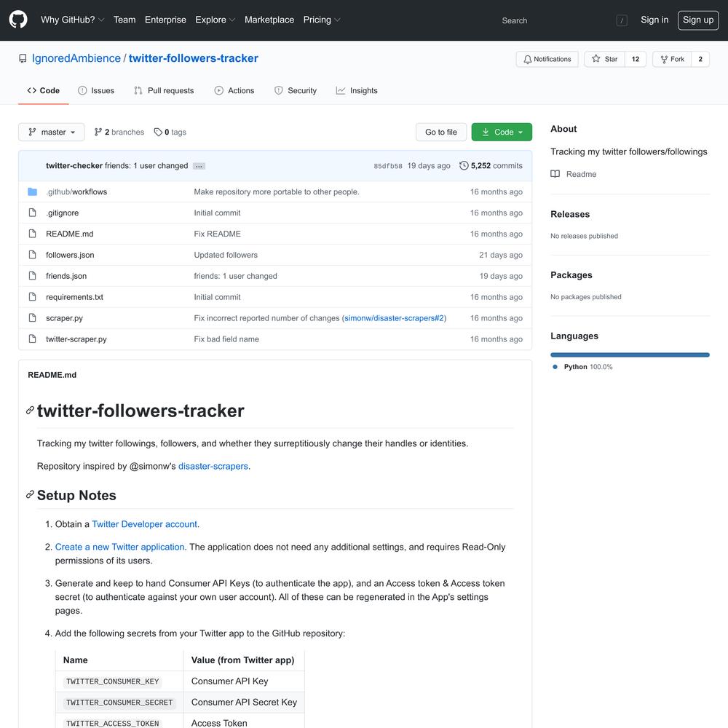Expand the commit message ellipsis button
Viewport: 728px width, 728px height.
199,166
